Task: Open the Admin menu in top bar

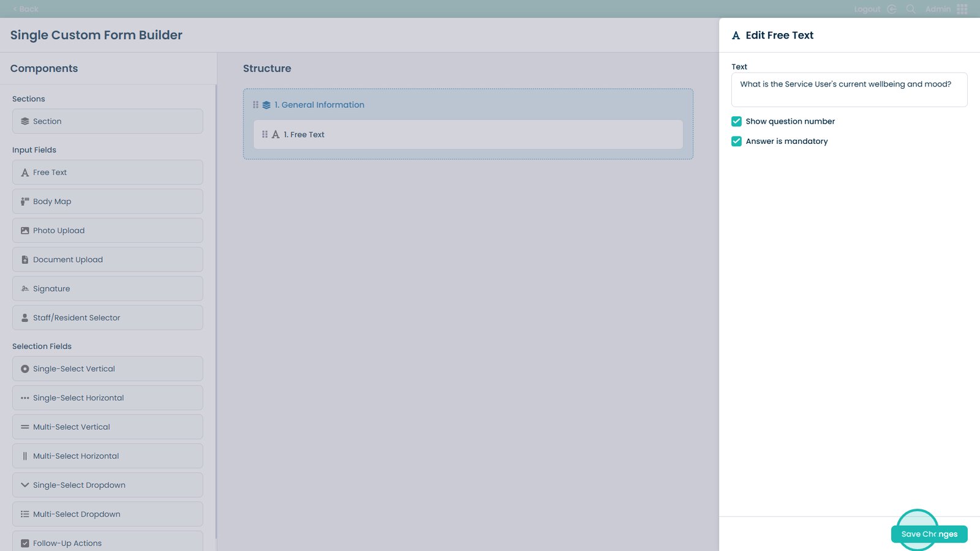Action: [938, 9]
